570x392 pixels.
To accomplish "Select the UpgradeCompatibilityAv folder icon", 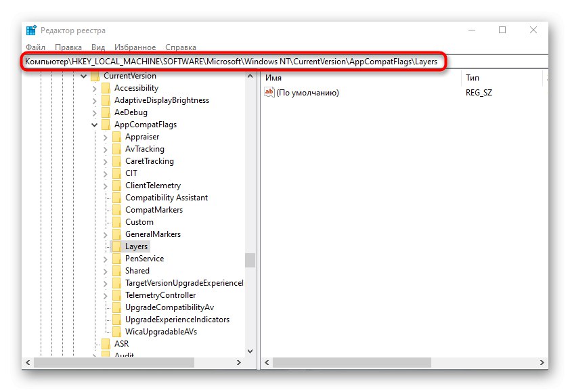I will tap(116, 307).
